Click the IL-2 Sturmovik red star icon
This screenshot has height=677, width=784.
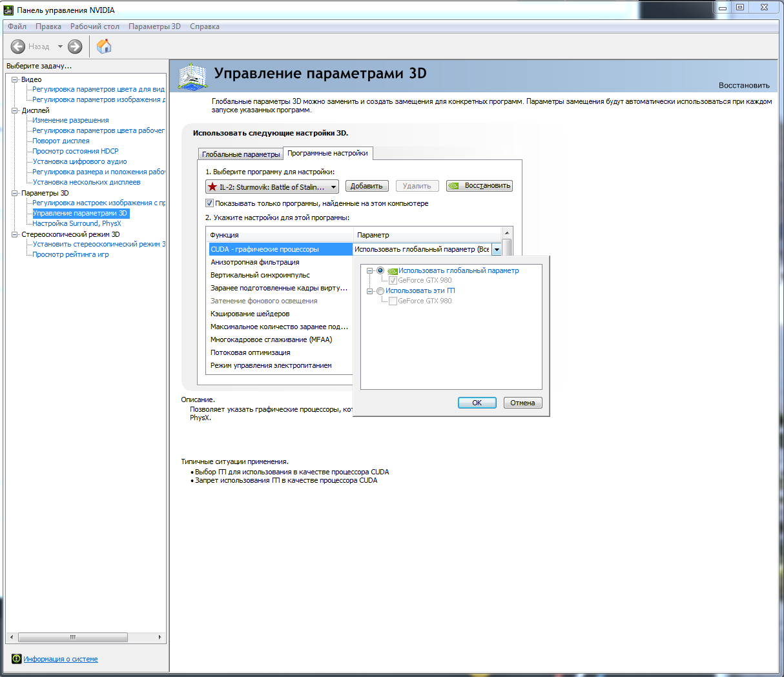point(212,187)
